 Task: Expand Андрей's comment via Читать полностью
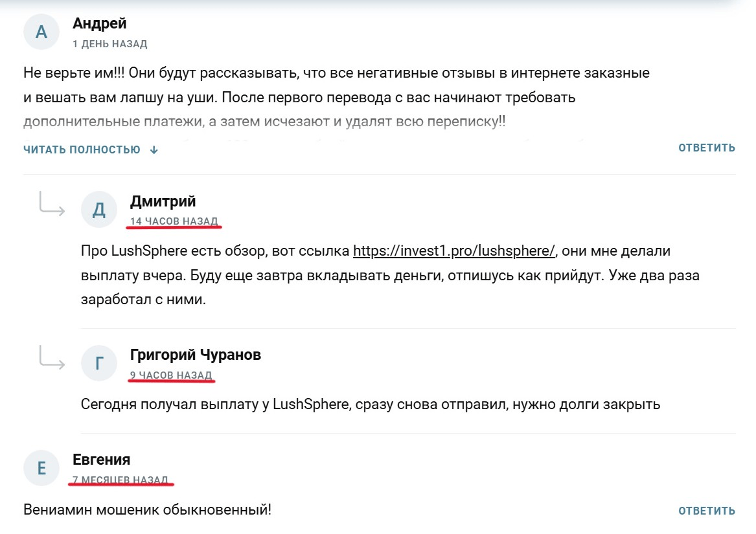click(x=82, y=150)
